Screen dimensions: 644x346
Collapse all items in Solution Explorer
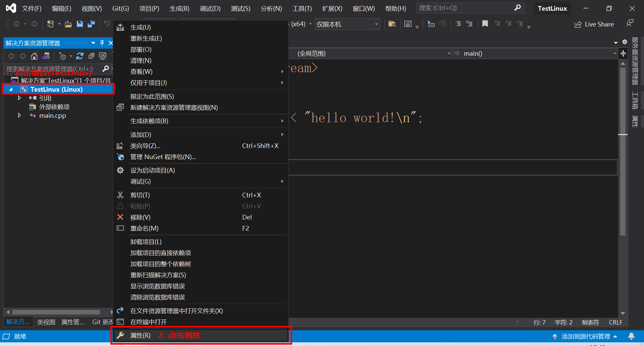91,56
